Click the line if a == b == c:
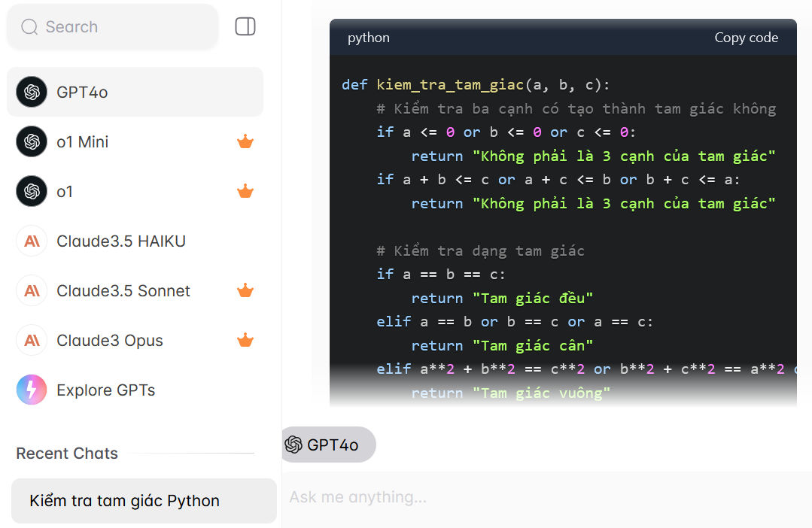812x528 pixels. click(441, 275)
